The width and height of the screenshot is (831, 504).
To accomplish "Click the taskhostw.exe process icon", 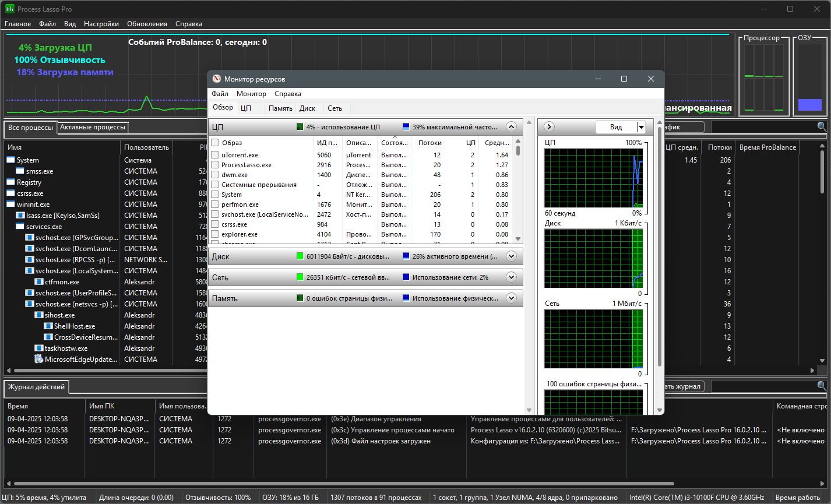I will [x=38, y=348].
